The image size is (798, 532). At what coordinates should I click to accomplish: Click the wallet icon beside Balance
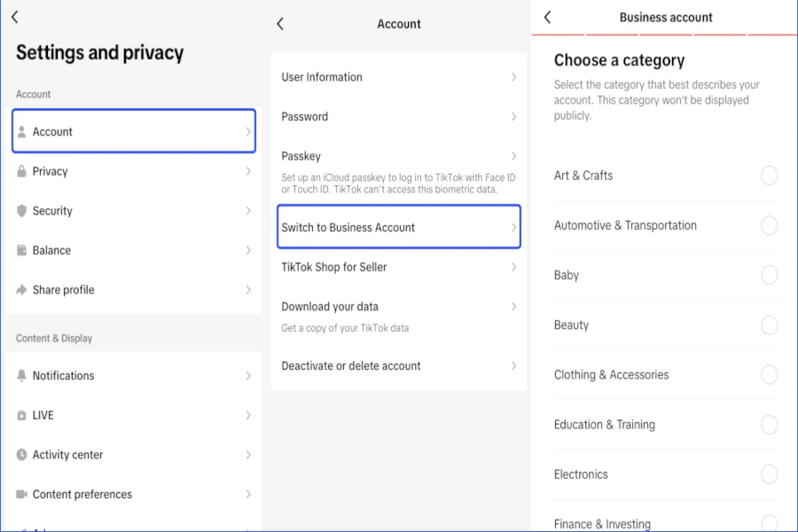[21, 250]
